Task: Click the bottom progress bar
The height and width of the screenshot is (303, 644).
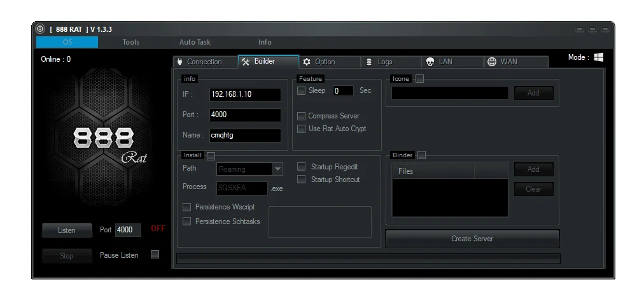Action: point(368,258)
